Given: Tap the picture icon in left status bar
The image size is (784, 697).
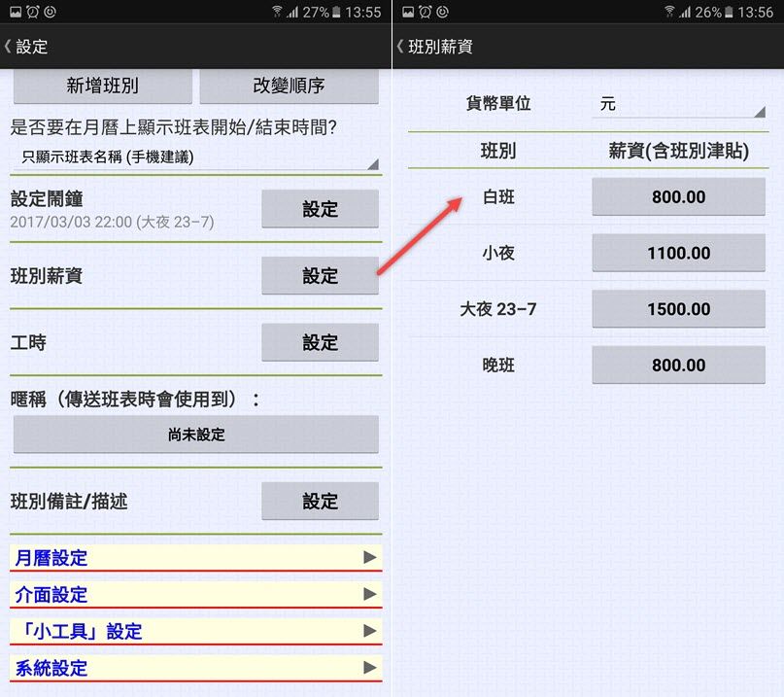Looking at the screenshot, I should (16, 12).
